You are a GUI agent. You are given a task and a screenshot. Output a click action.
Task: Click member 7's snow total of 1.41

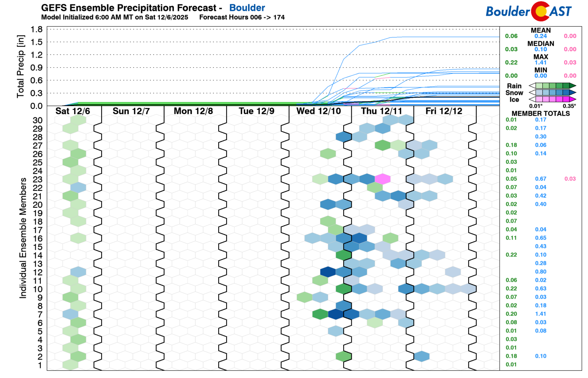[540, 314]
